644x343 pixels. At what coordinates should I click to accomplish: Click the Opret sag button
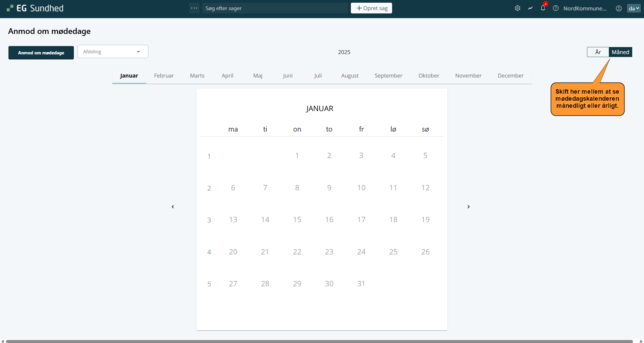(371, 8)
